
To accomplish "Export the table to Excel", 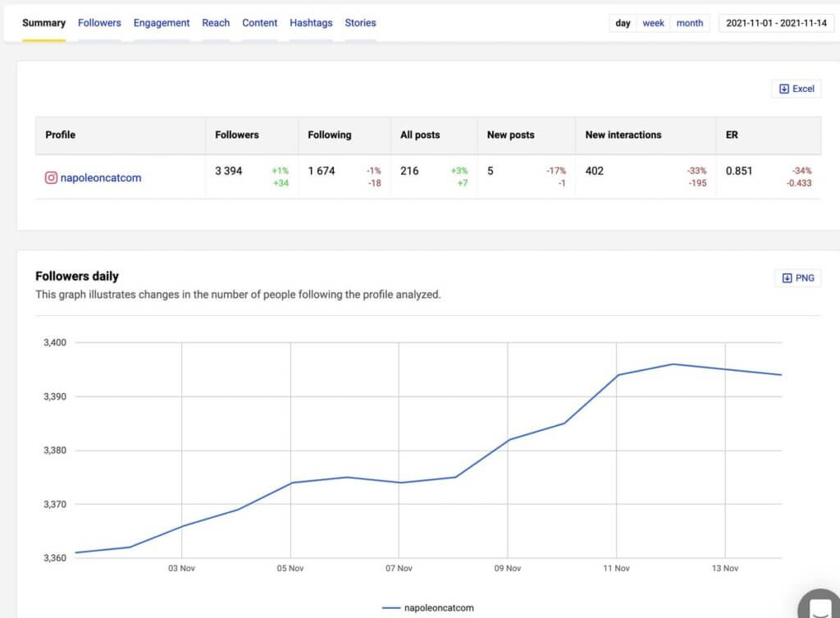I will tap(796, 89).
